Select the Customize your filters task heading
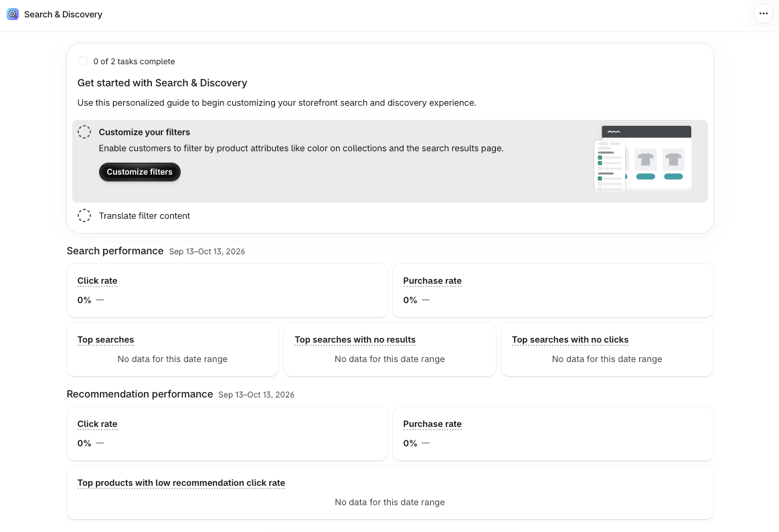 tap(144, 132)
